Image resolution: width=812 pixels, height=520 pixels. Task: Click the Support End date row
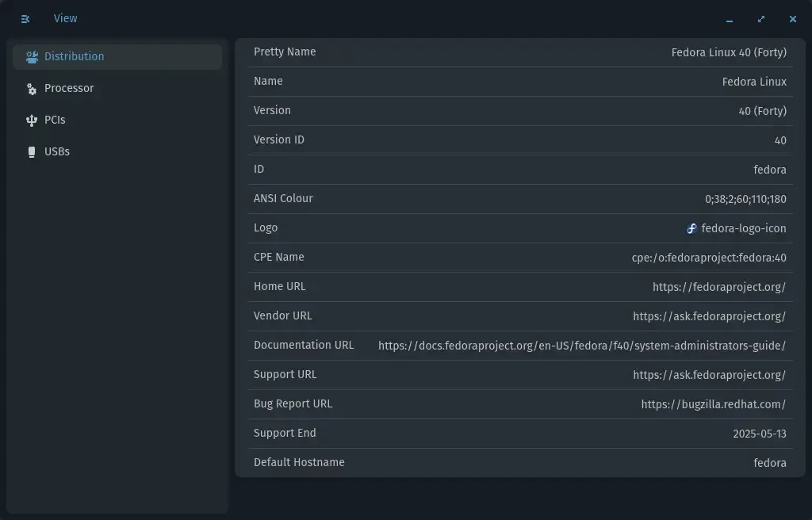click(x=520, y=433)
